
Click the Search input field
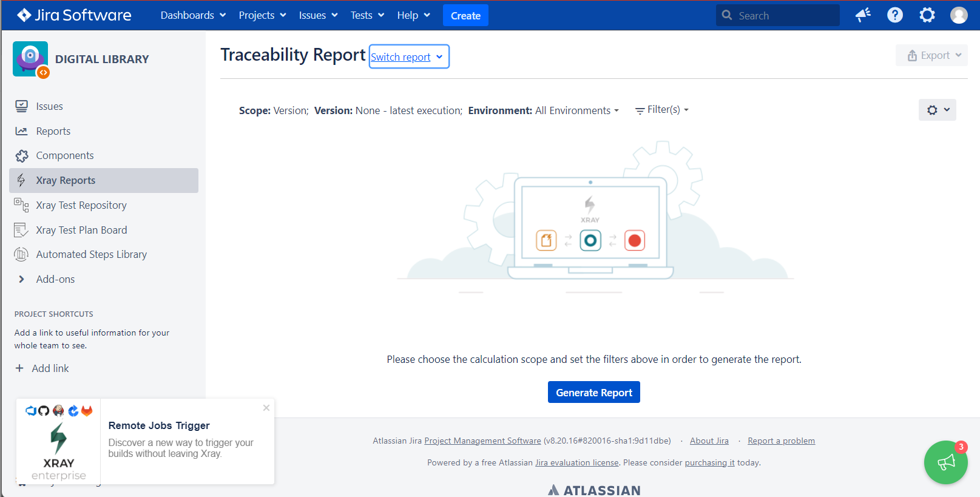point(778,16)
